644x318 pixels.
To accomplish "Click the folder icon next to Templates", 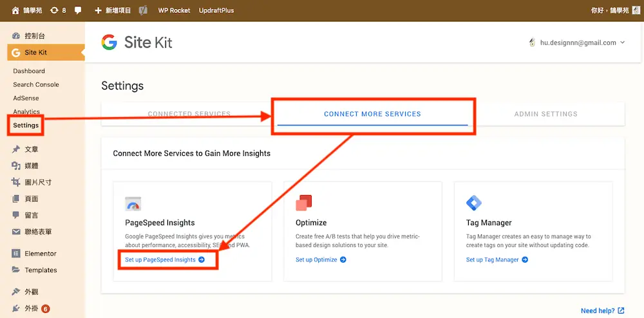I will coord(16,270).
